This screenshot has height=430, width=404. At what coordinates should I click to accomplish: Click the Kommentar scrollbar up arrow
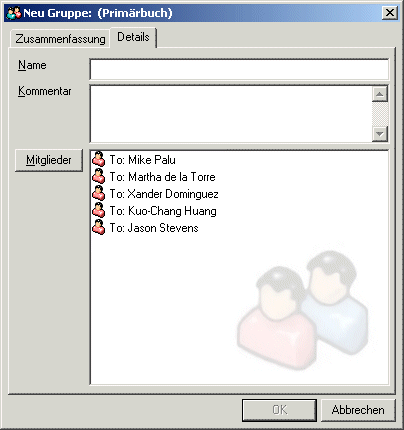coord(380,94)
